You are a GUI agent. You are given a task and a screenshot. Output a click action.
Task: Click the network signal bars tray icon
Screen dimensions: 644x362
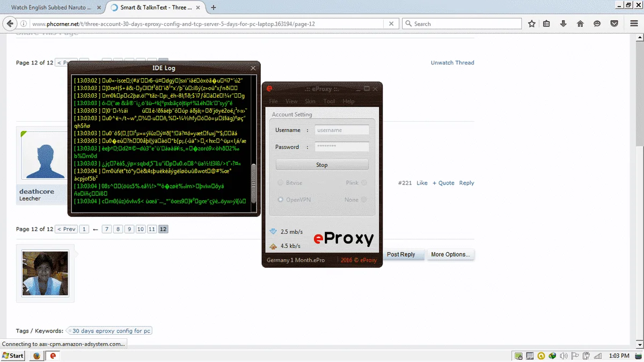point(597,356)
